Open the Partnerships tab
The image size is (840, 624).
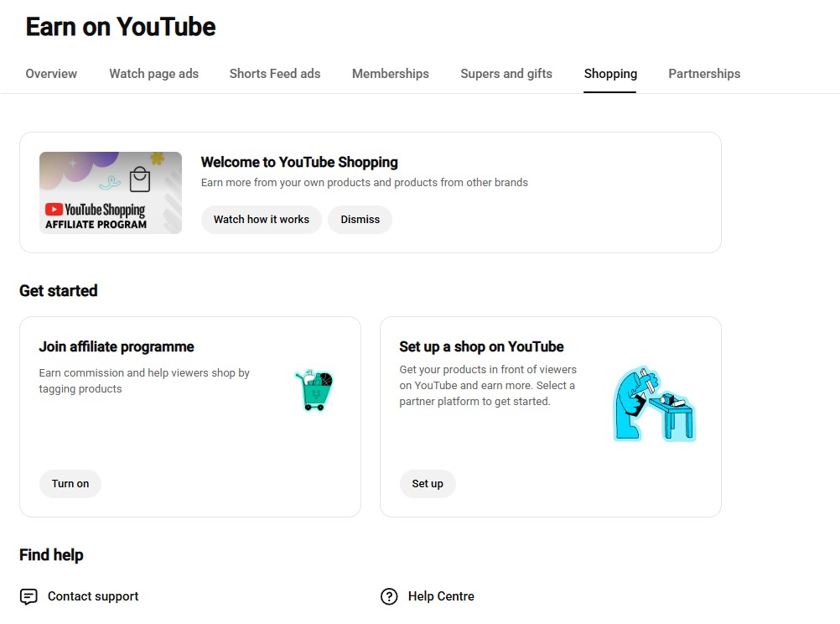704,74
